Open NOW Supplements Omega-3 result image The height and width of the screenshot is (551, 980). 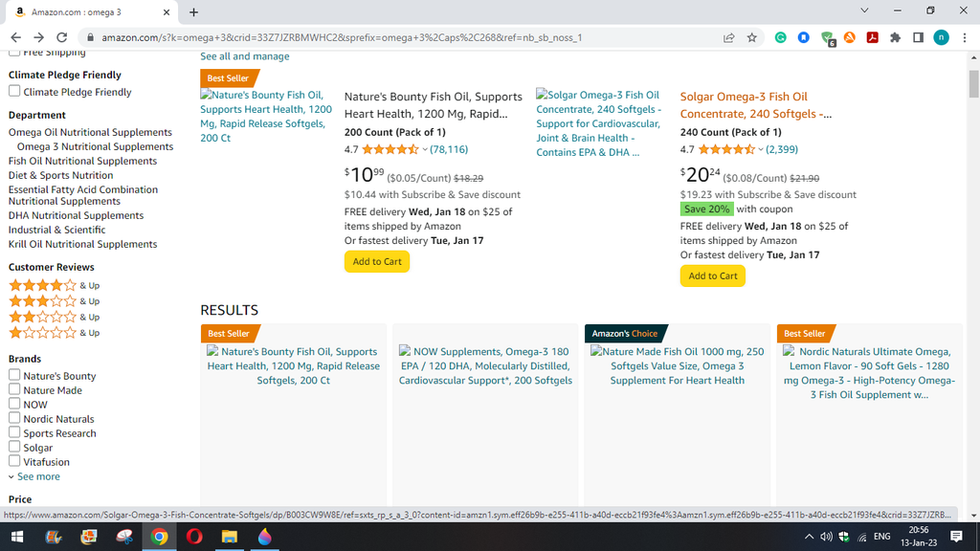click(485, 366)
